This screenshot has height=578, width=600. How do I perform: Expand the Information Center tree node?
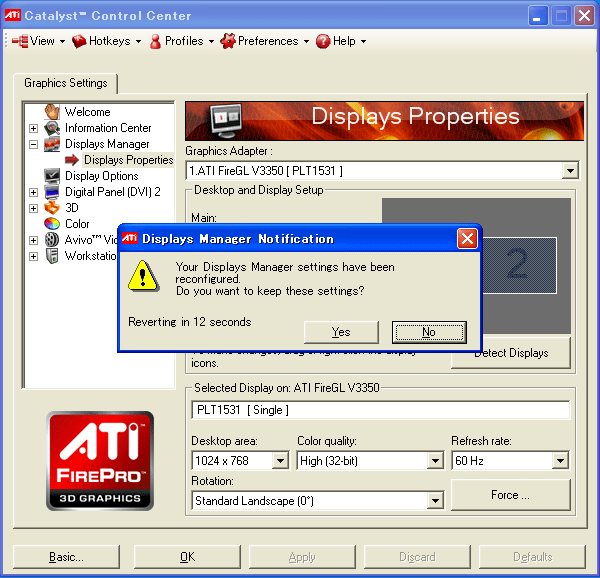34,128
